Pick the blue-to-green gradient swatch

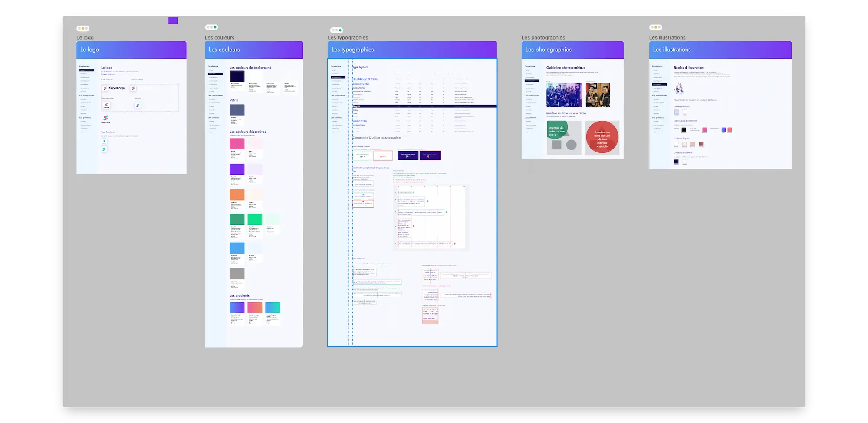point(273,307)
